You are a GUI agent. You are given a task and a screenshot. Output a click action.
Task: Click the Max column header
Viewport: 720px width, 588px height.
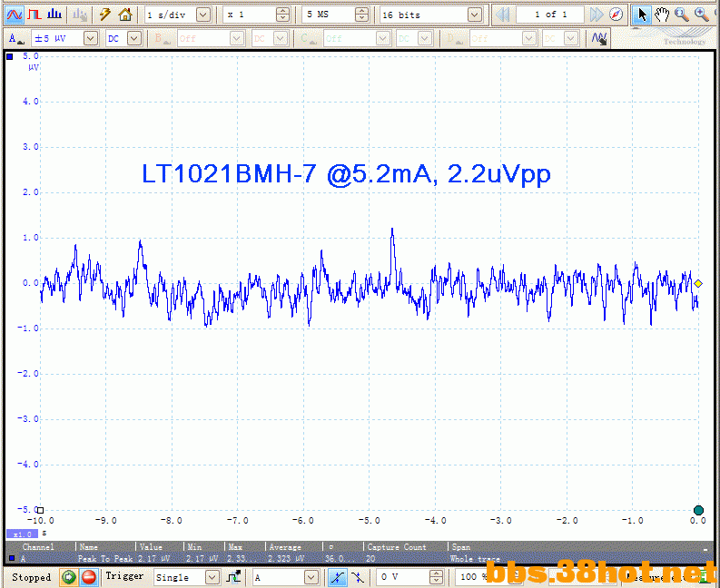pos(235,546)
